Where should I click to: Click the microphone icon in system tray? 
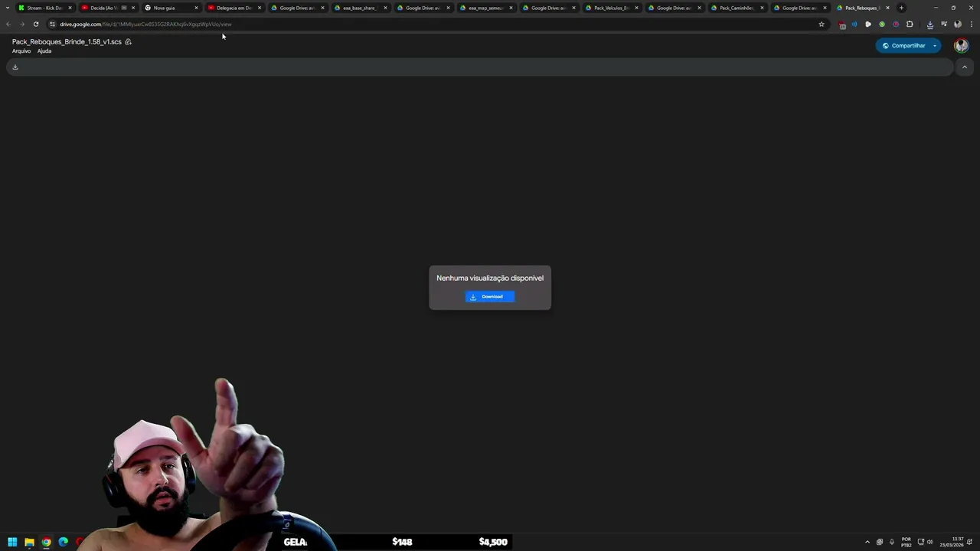pyautogui.click(x=892, y=542)
